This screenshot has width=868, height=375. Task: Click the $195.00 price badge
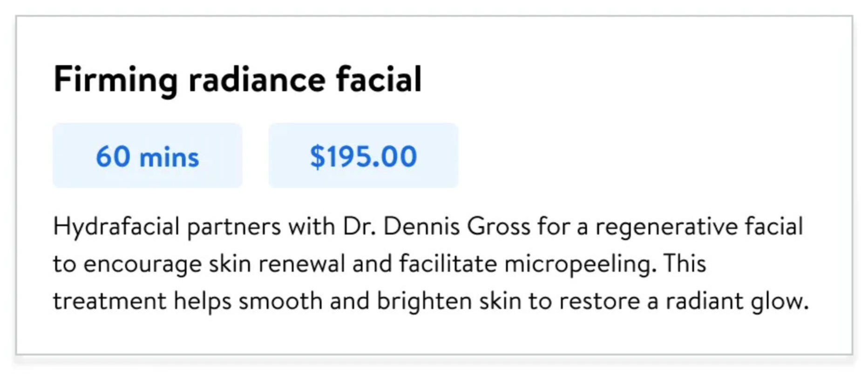click(x=363, y=156)
